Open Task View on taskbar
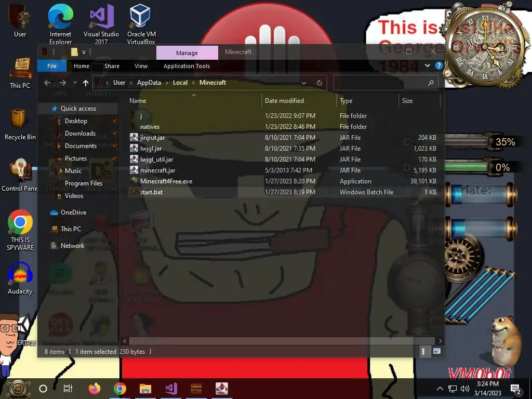 pyautogui.click(x=68, y=389)
